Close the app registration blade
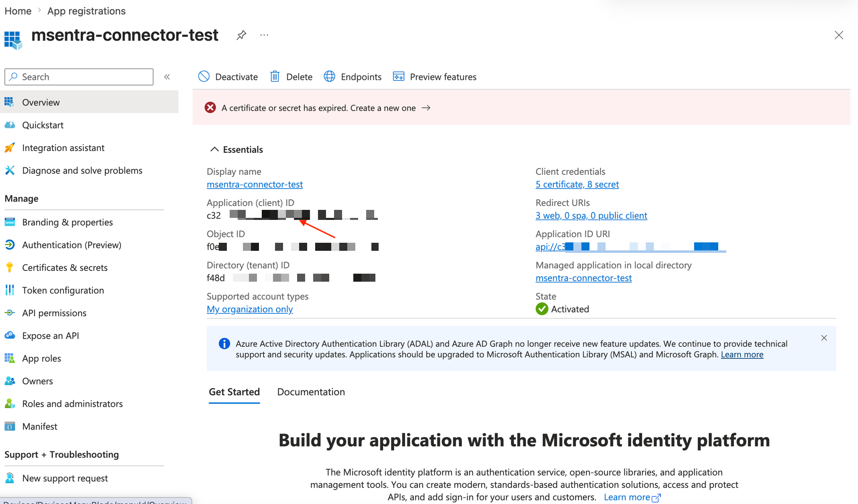The height and width of the screenshot is (504, 858). (x=839, y=35)
